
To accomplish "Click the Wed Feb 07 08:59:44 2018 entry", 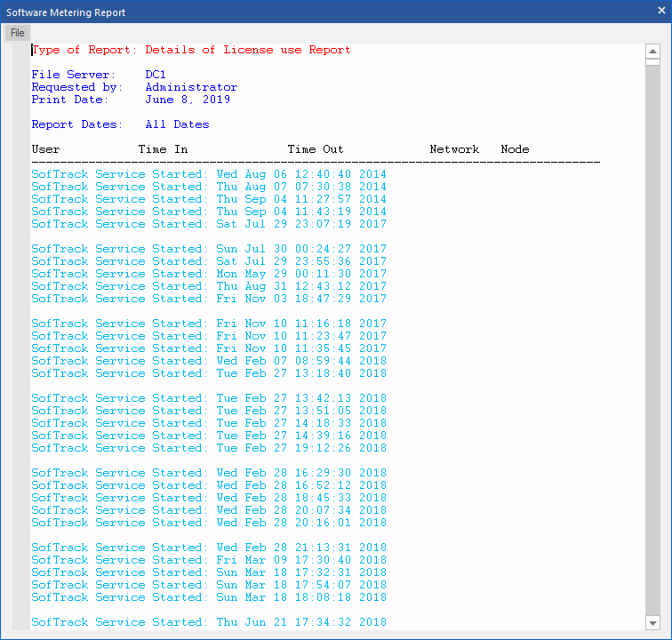I will (209, 361).
